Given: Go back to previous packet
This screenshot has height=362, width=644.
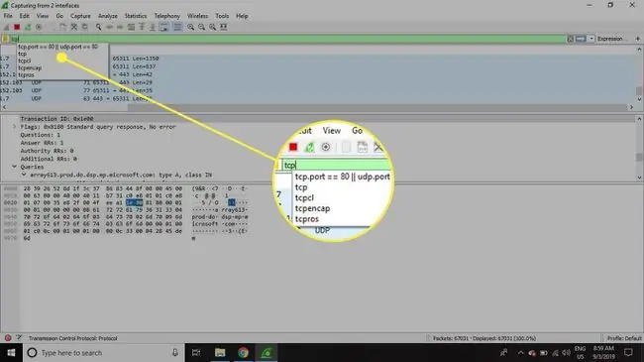Looking at the screenshot, I should point(110,27).
